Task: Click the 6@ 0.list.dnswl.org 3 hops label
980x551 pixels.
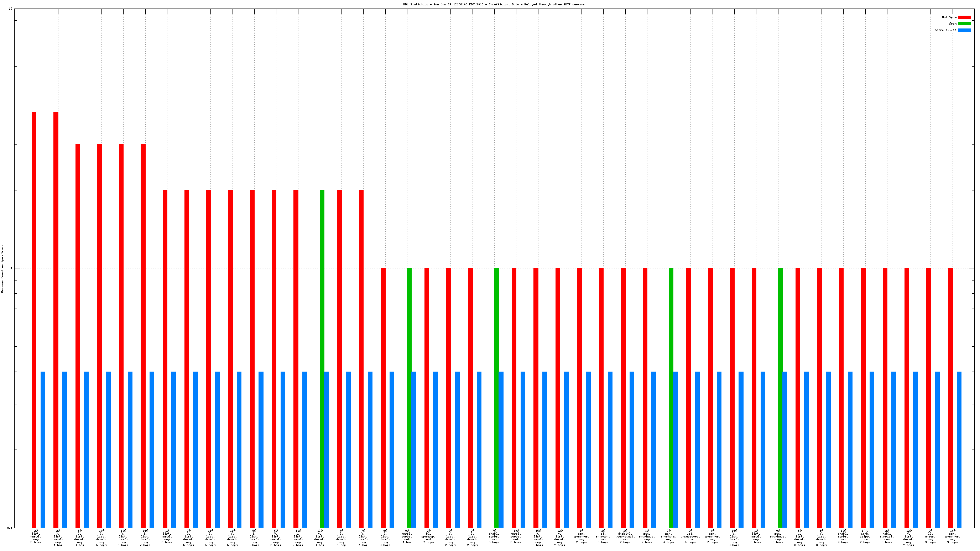Action: pyautogui.click(x=385, y=538)
